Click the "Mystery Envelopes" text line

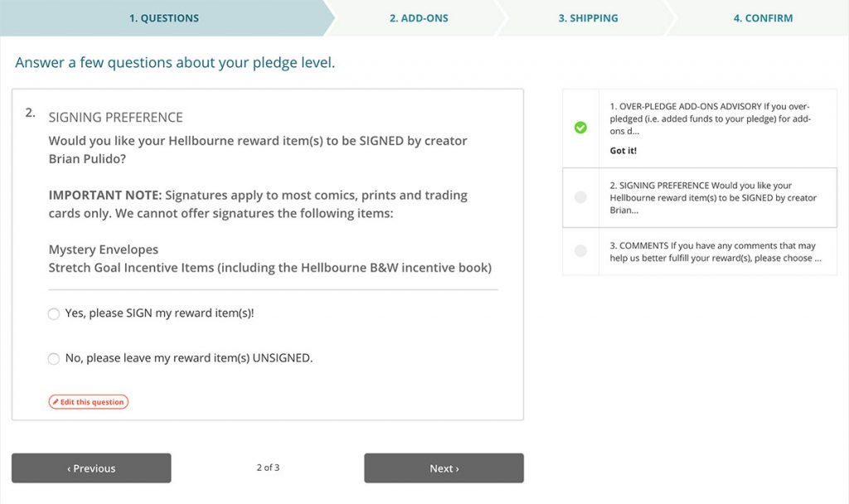tap(103, 250)
